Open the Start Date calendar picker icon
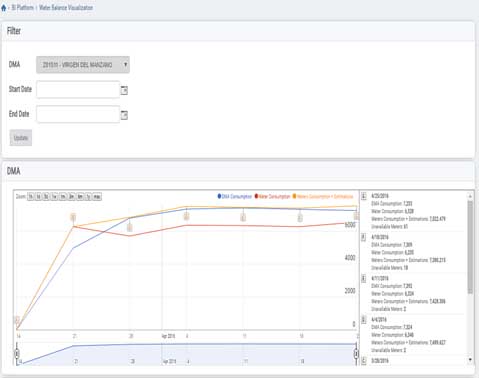 [x=124, y=90]
